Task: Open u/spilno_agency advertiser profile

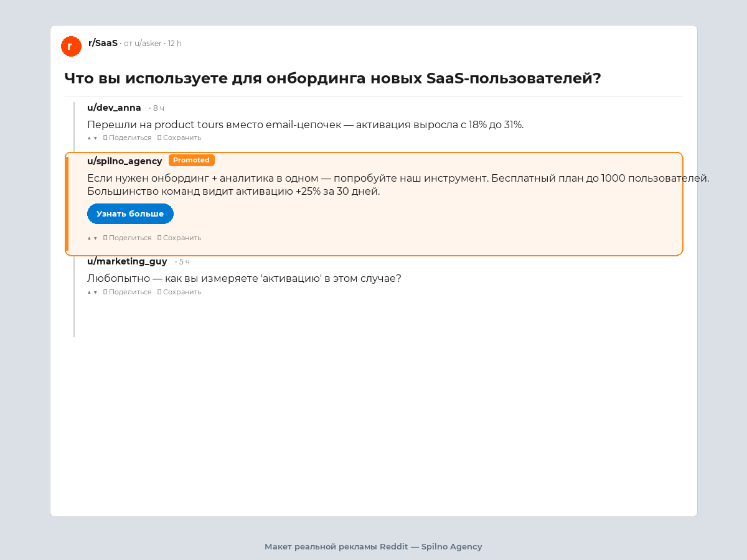Action: pyautogui.click(x=125, y=161)
